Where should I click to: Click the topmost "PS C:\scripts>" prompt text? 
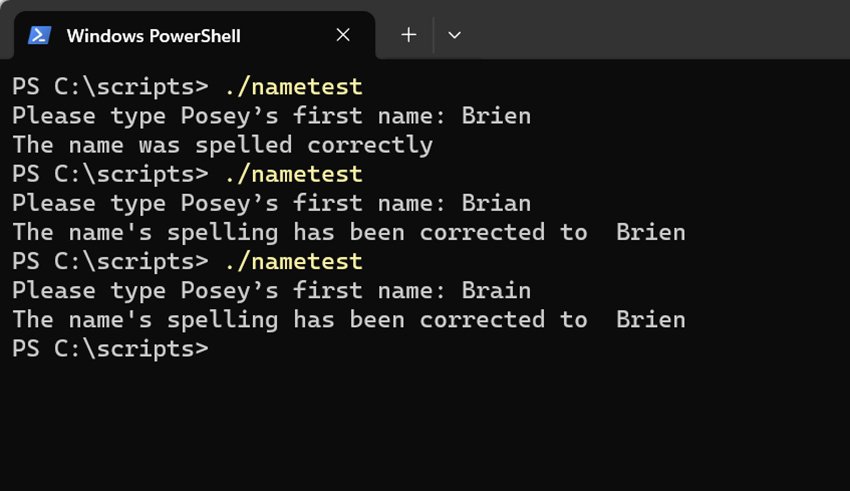tap(110, 87)
